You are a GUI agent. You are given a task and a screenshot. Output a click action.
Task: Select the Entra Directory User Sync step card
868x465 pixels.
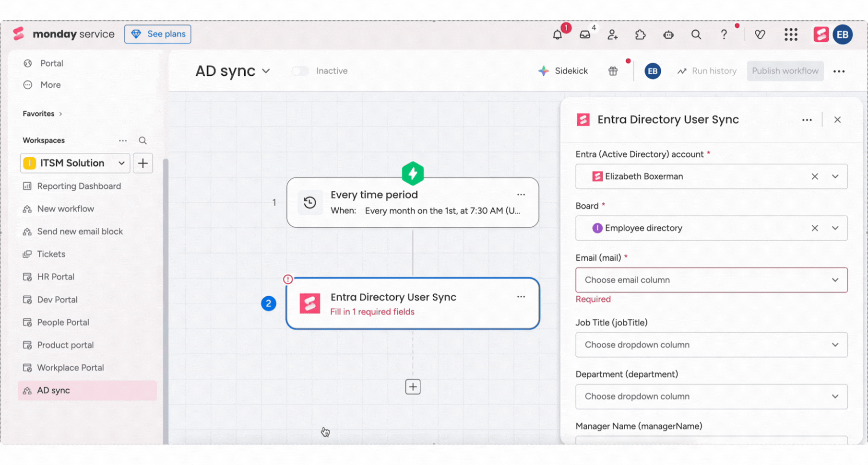413,303
